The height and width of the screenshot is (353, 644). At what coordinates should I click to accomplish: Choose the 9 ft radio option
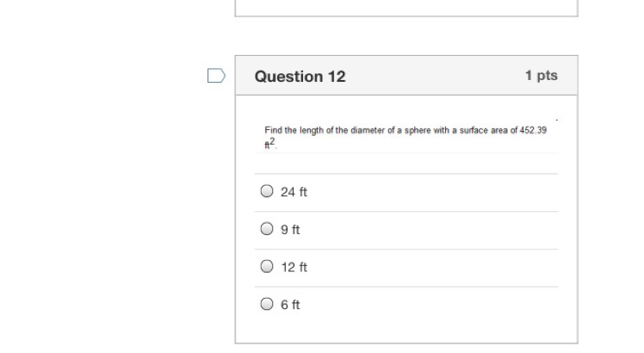coord(267,229)
